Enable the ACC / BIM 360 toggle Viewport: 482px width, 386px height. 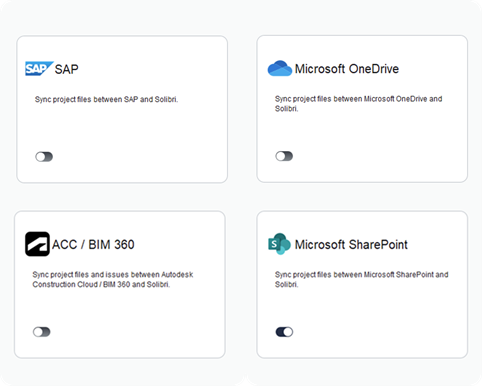point(42,332)
